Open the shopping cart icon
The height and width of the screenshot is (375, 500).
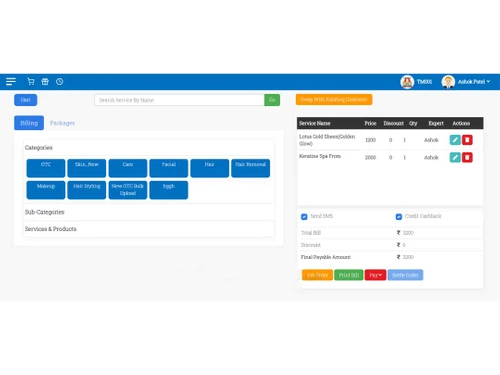(x=31, y=82)
